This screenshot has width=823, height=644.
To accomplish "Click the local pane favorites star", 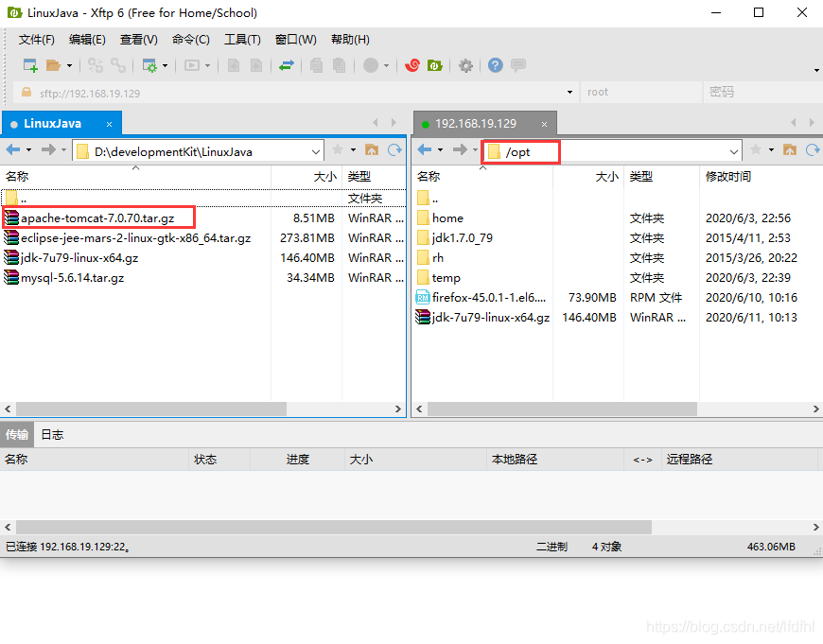I will point(338,150).
